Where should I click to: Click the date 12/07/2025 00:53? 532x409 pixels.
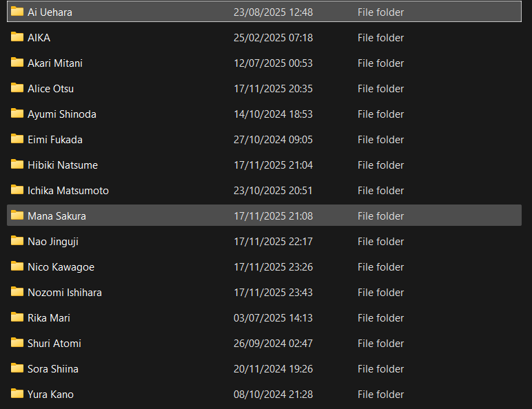273,63
